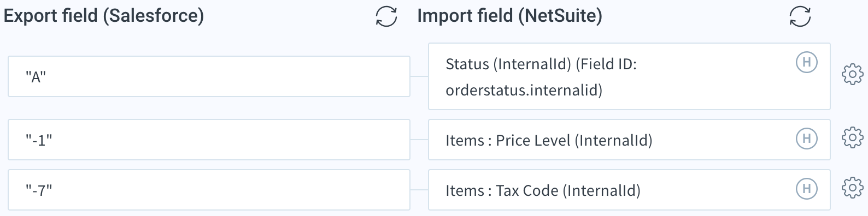
Task: Click the orderstatus.internalid field ID text
Action: [x=524, y=90]
